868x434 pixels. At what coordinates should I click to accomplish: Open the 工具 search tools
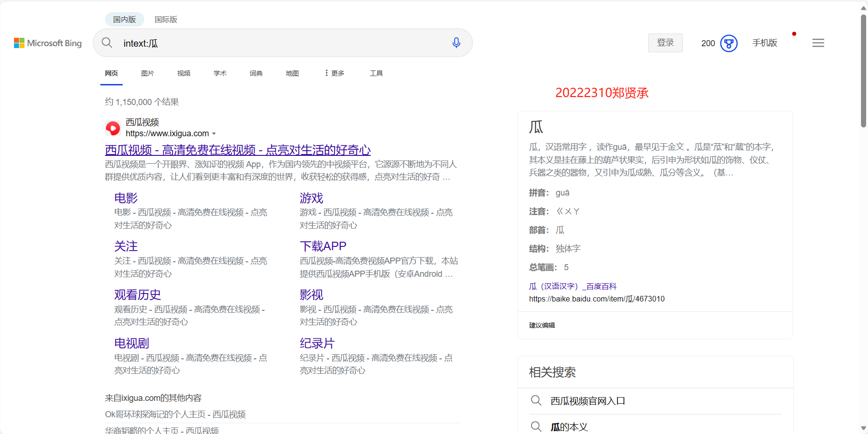click(x=376, y=73)
